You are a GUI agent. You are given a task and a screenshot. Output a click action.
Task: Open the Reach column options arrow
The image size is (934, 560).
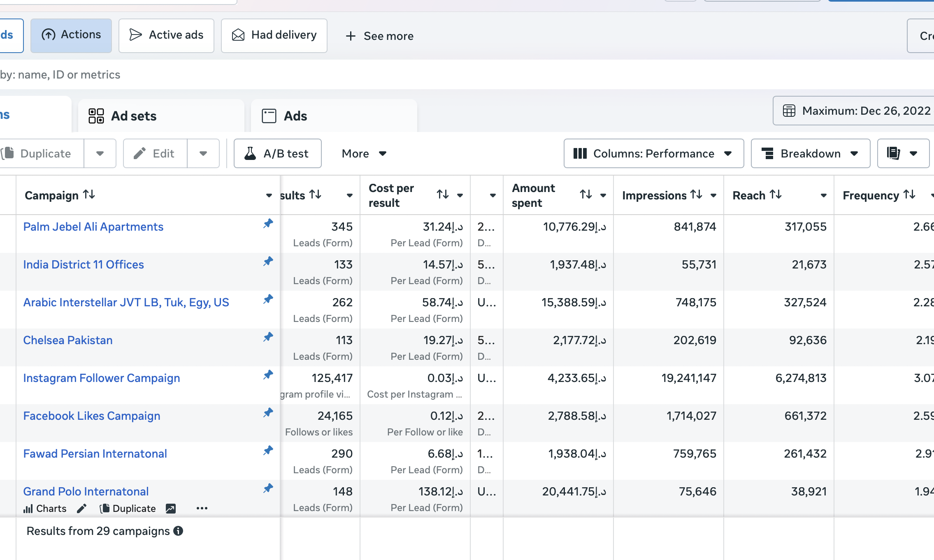(823, 196)
